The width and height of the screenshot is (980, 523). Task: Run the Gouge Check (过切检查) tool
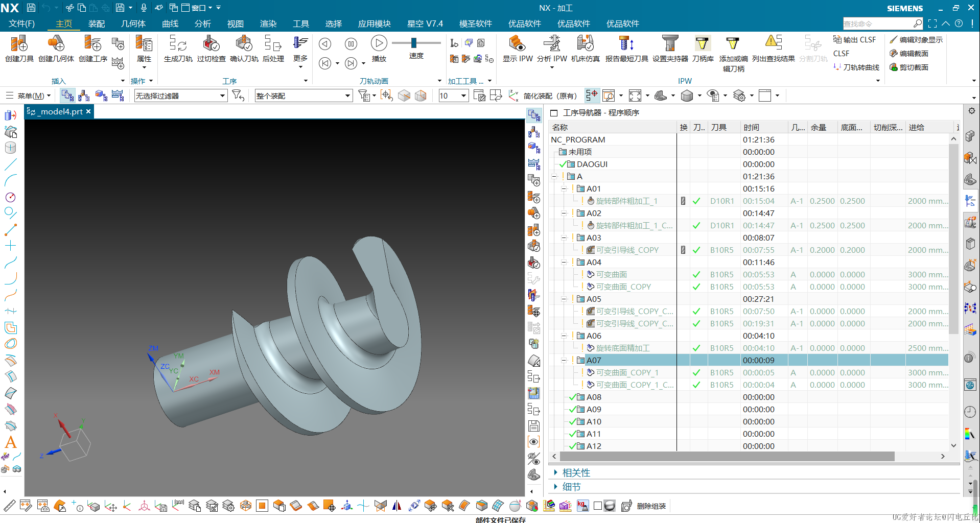point(211,49)
